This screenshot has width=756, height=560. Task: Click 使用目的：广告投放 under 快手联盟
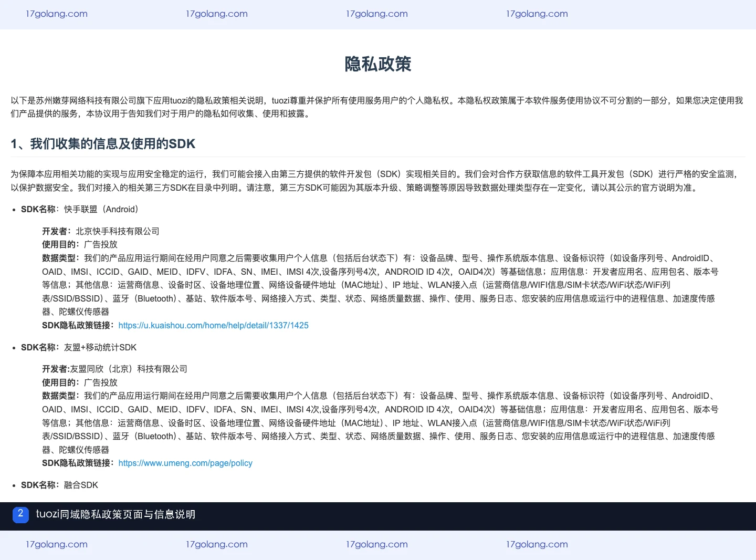coord(80,244)
